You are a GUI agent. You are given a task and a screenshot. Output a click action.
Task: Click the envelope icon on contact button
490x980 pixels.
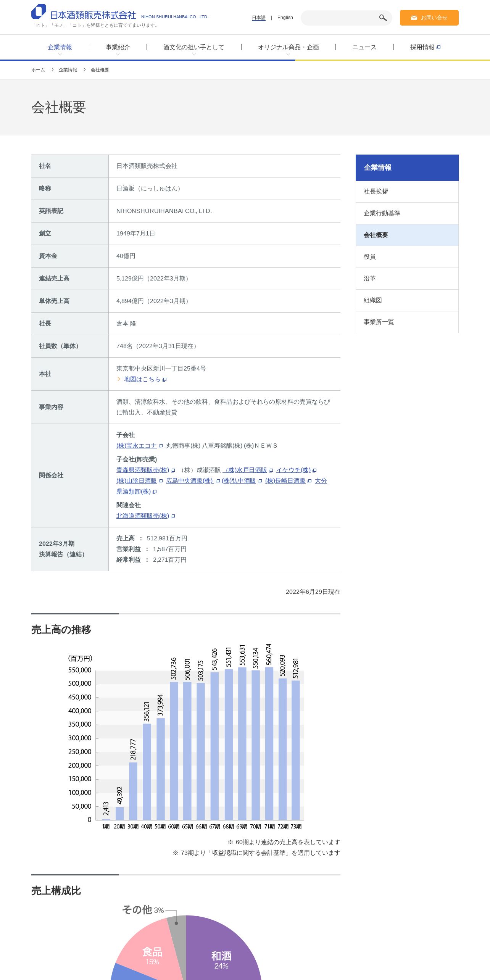click(414, 18)
